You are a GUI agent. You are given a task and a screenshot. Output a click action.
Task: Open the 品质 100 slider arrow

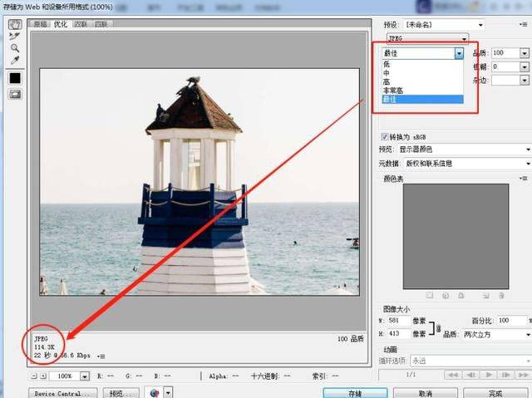pos(525,53)
